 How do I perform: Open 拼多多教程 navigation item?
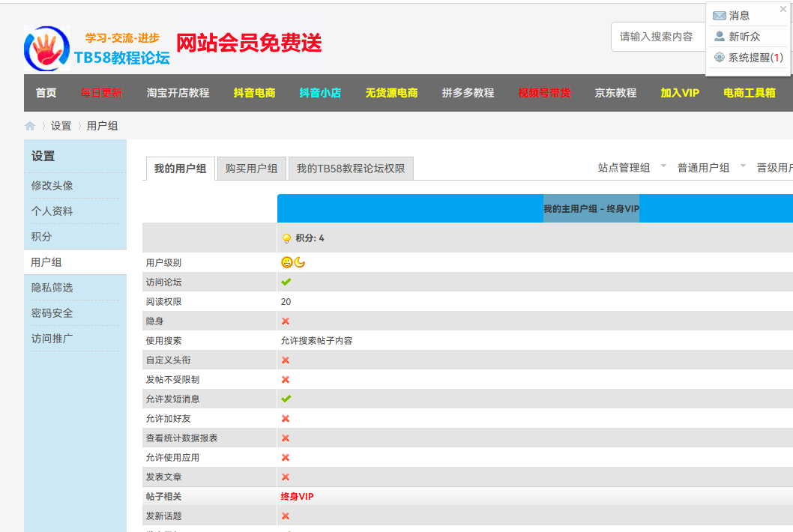pyautogui.click(x=468, y=93)
